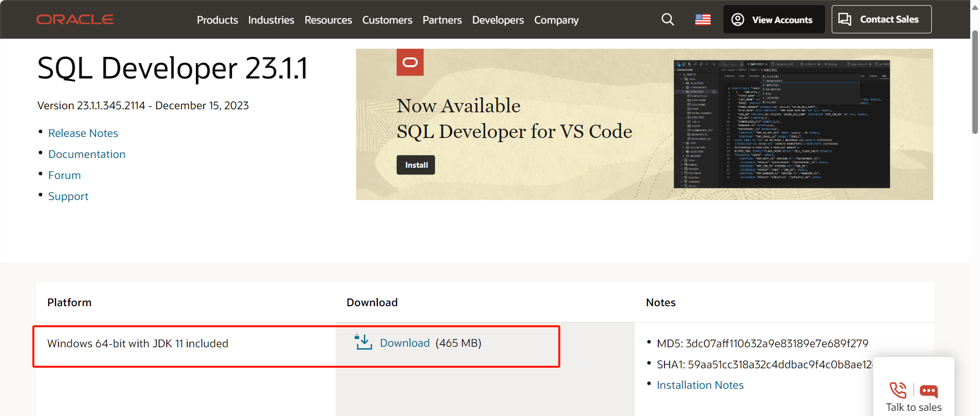Click the MD5 checksum text
Viewport: 980px width, 416px height.
(x=762, y=344)
